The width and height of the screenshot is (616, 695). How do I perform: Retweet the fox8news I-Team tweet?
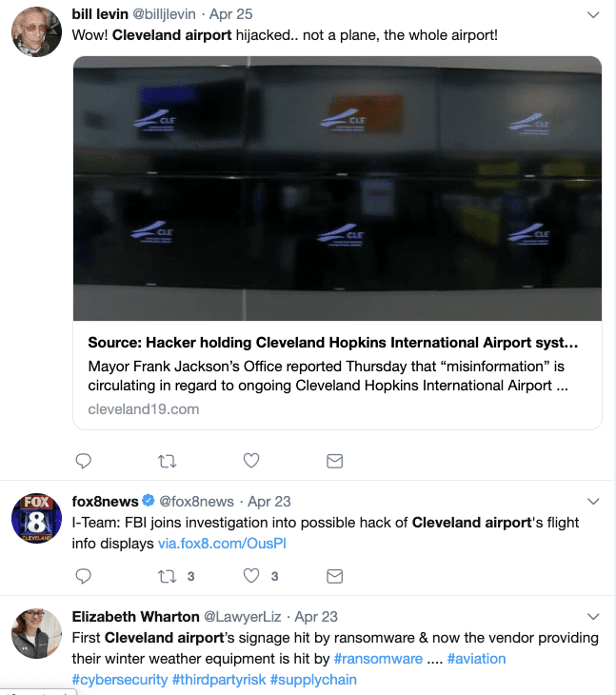(x=167, y=576)
